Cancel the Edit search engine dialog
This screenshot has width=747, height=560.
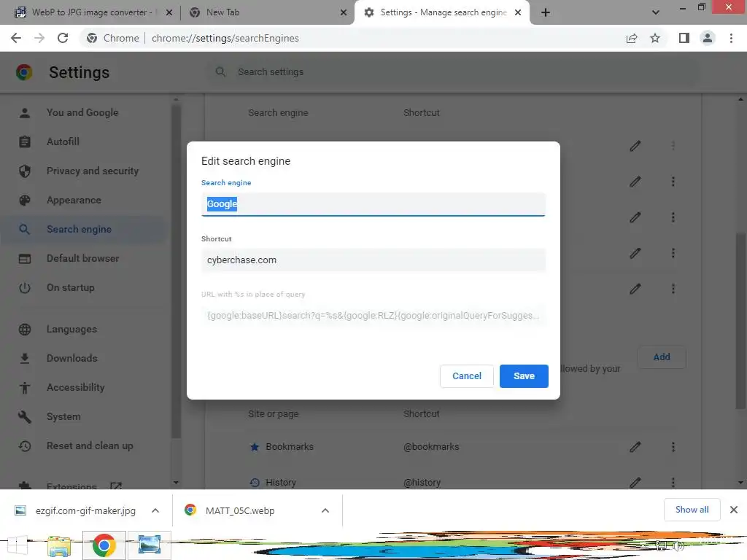pos(466,376)
